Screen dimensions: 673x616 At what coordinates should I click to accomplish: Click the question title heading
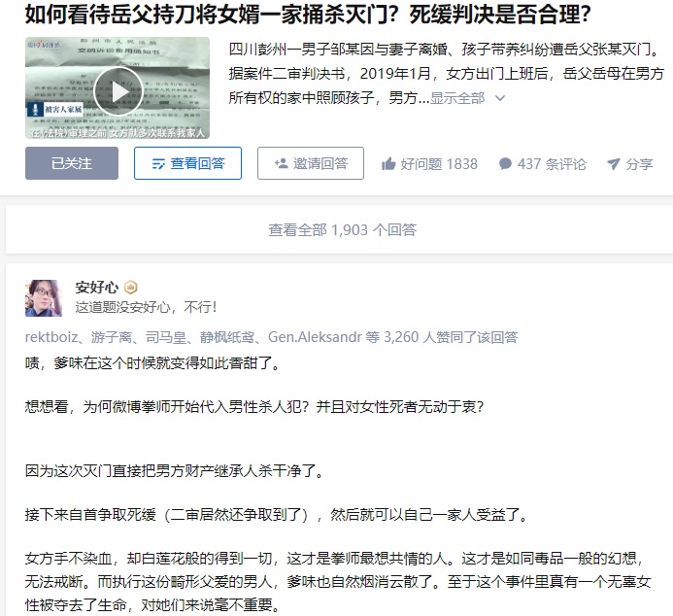click(x=308, y=15)
